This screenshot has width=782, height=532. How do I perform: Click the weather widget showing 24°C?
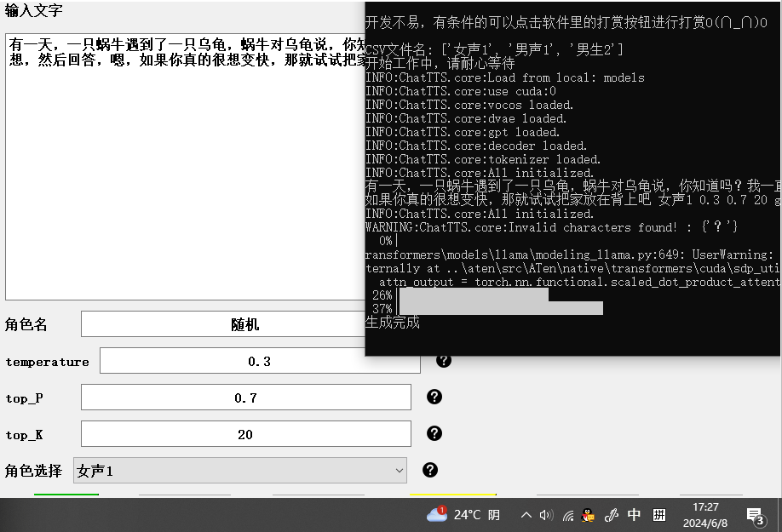tap(463, 515)
